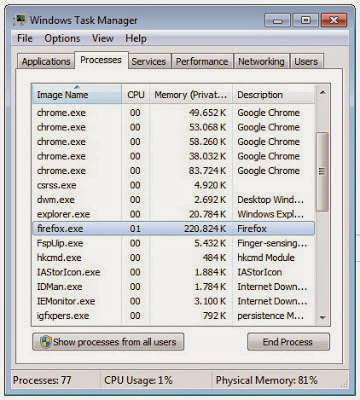Select the firefox.exe process row
This screenshot has width=360, height=400.
[x=173, y=229]
